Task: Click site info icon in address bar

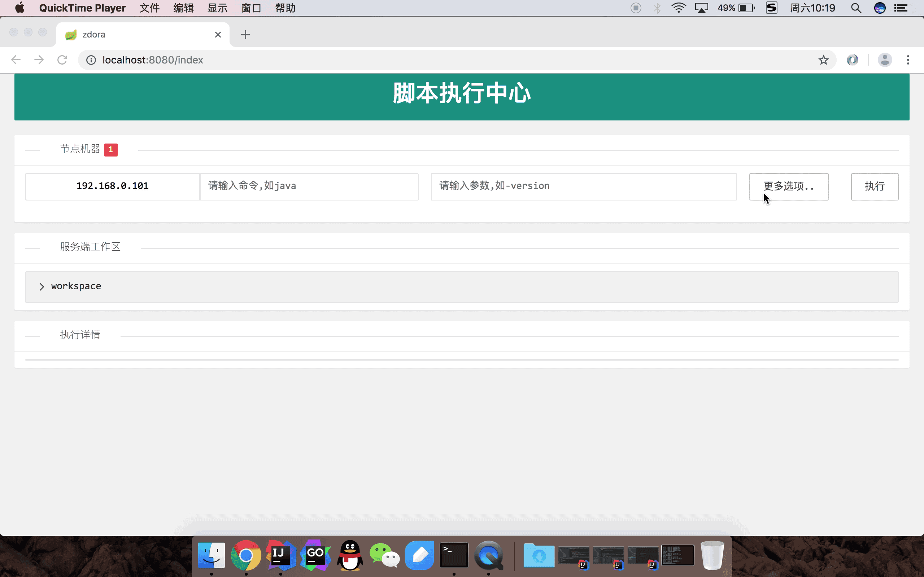Action: pos(91,60)
